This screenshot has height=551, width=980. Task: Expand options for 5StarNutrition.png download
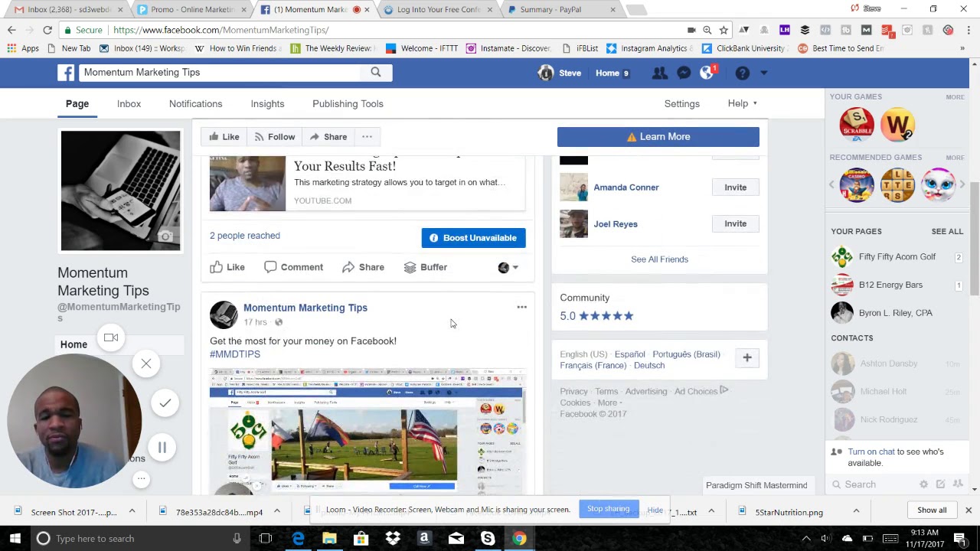pos(856,511)
